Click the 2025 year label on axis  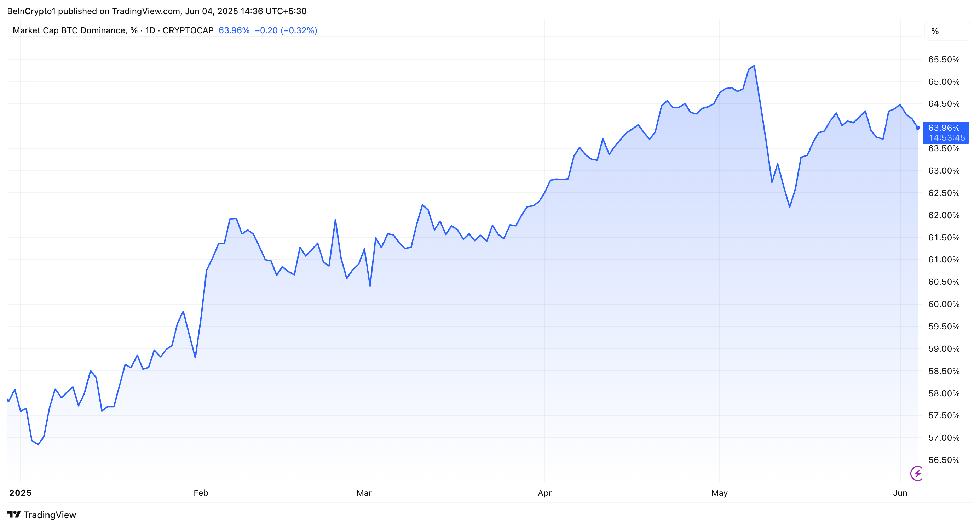coord(21,493)
